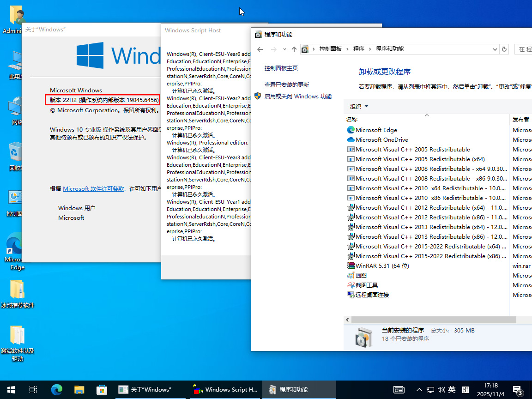This screenshot has width=532, height=399.
Task: Select WinRAR 5.31 (64 位) in the program list
Action: (382, 266)
